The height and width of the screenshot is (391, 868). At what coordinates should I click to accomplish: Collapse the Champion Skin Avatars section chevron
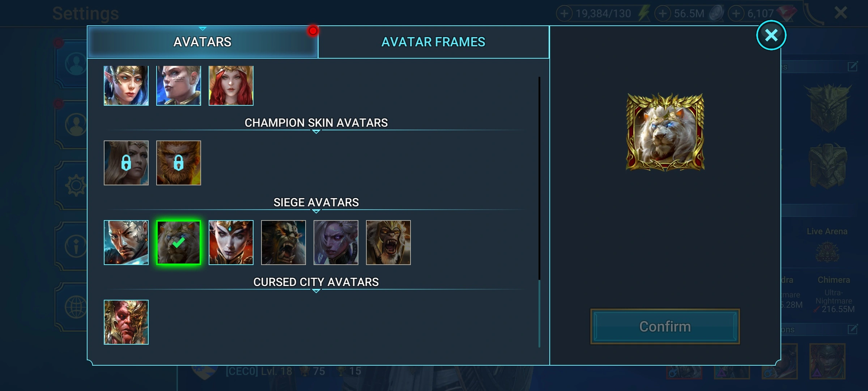(x=316, y=132)
